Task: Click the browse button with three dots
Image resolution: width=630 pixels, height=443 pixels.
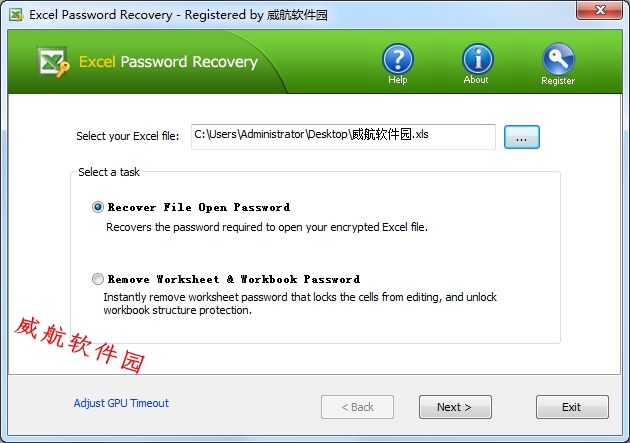Action: click(x=522, y=137)
